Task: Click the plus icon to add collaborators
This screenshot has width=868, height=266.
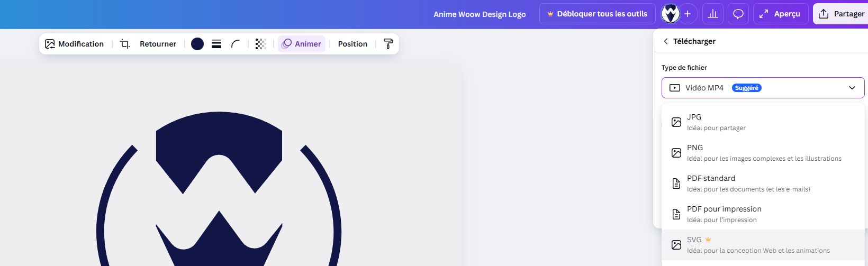Action: [x=688, y=14]
